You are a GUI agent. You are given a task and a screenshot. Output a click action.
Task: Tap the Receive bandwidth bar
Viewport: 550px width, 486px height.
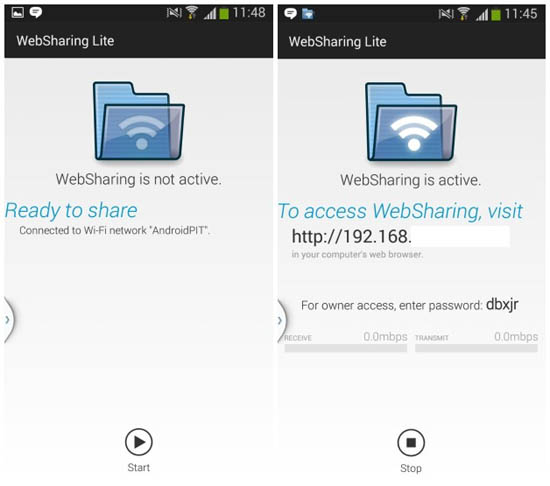coord(346,348)
